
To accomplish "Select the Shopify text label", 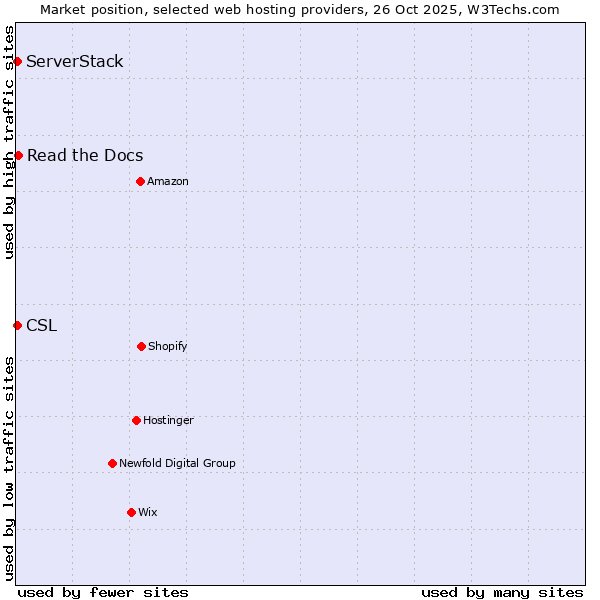I will click(x=168, y=346).
